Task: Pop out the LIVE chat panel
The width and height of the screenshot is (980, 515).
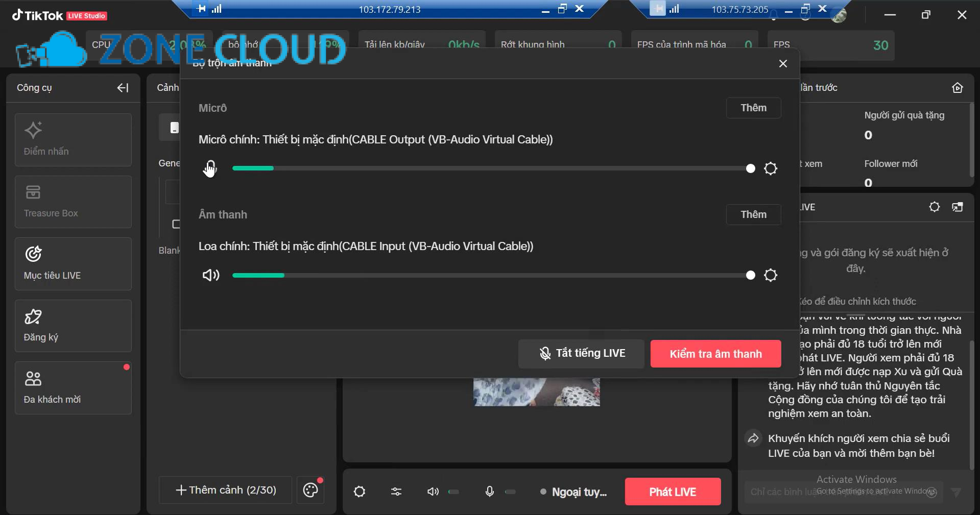Action: (x=958, y=207)
